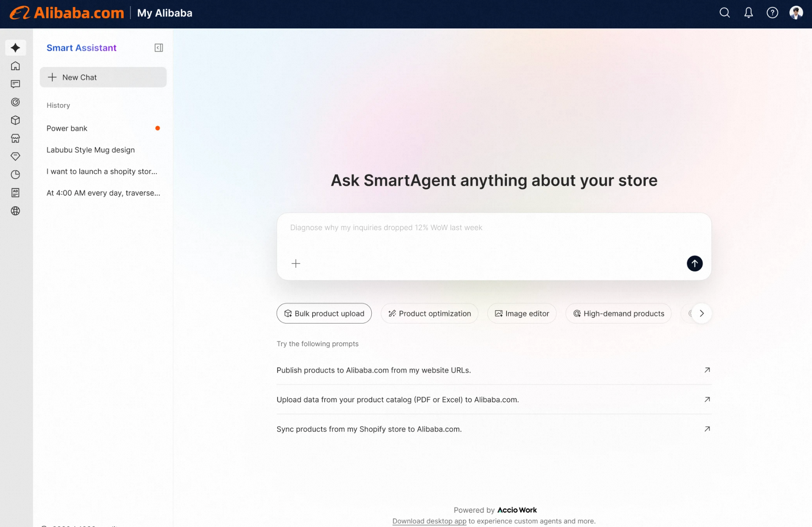Open the messages chat-bubble sidebar icon

(16, 84)
